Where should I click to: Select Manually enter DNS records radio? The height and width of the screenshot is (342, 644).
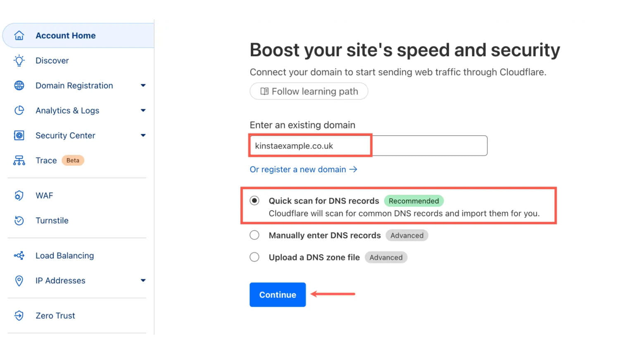point(254,235)
